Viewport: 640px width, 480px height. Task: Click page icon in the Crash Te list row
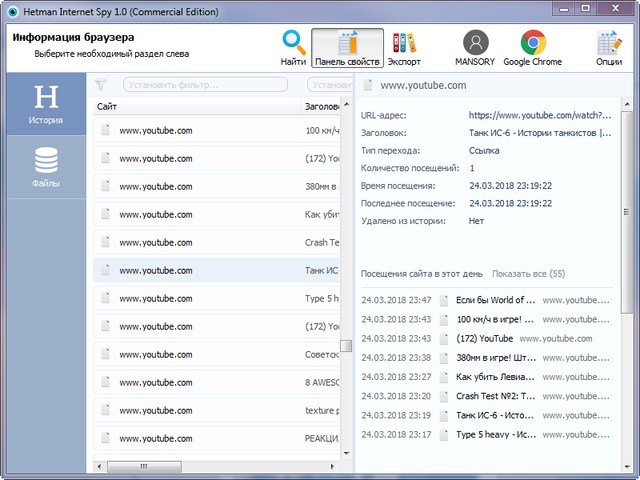coord(105,242)
